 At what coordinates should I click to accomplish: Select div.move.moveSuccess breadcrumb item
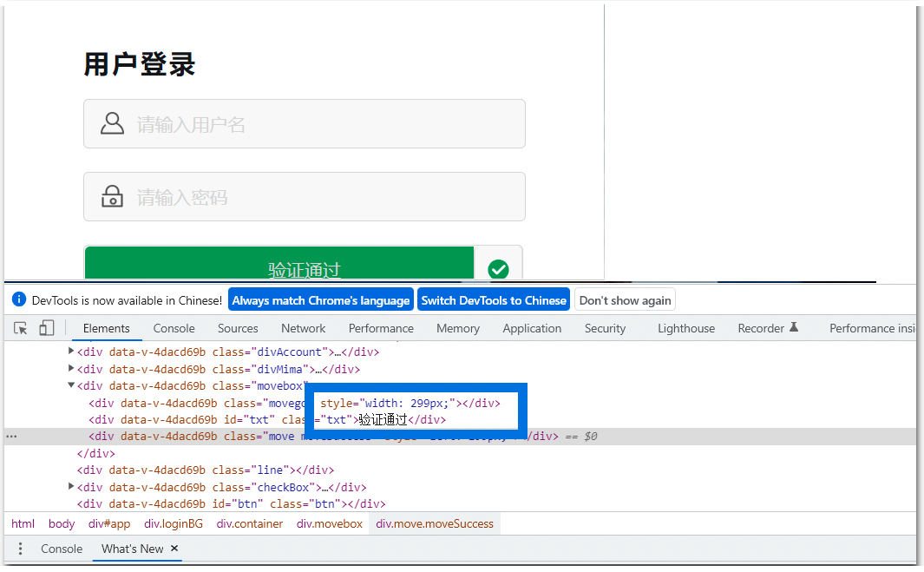435,523
